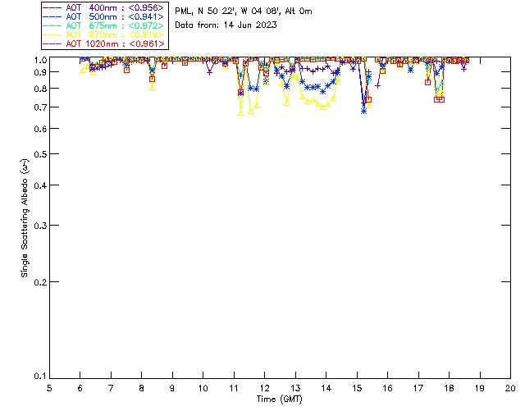The height and width of the screenshot is (420, 525).
Task: Click the AOT 400nm legend entry
Action: pos(104,7)
